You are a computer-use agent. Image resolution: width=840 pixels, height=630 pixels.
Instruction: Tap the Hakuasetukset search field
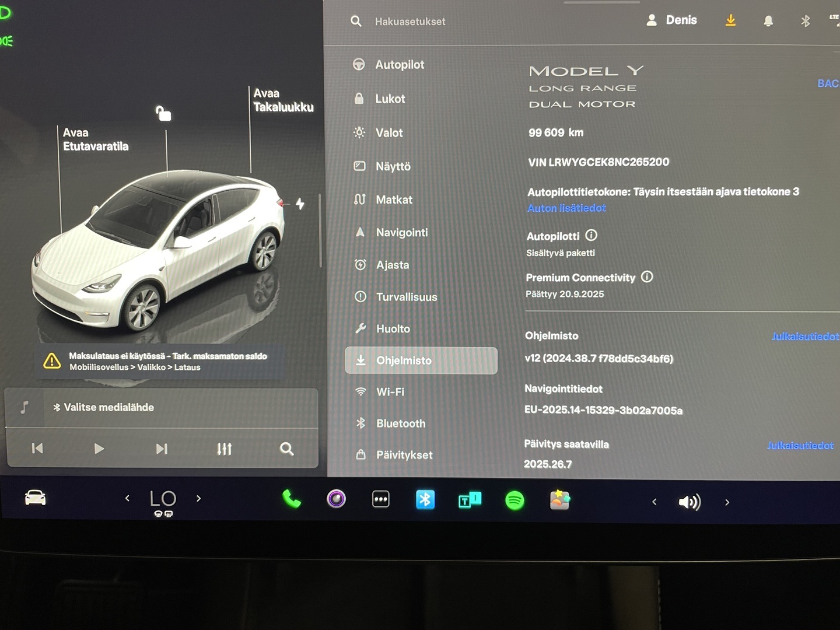(410, 22)
